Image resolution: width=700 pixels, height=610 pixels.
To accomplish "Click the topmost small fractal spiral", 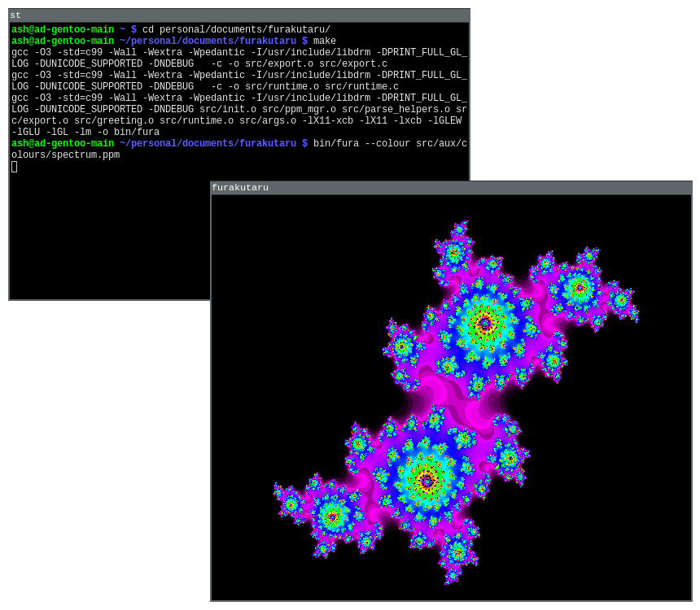I will tap(455, 251).
